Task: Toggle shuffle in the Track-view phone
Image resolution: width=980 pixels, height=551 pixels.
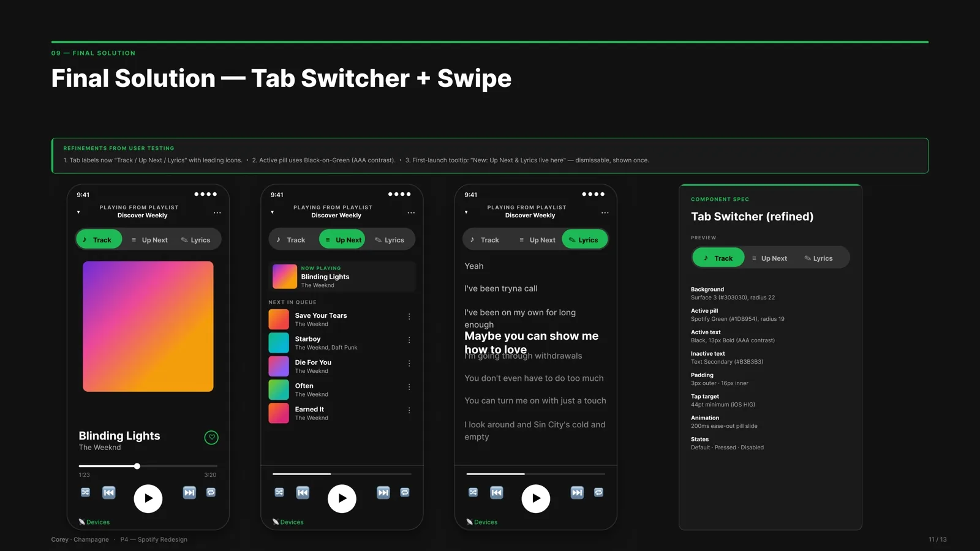Action: pos(85,492)
